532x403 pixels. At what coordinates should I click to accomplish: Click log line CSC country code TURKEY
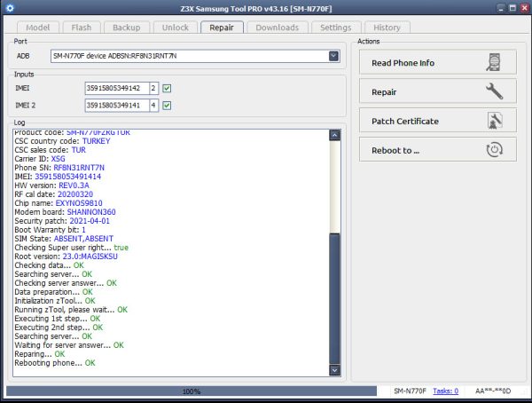click(x=62, y=141)
